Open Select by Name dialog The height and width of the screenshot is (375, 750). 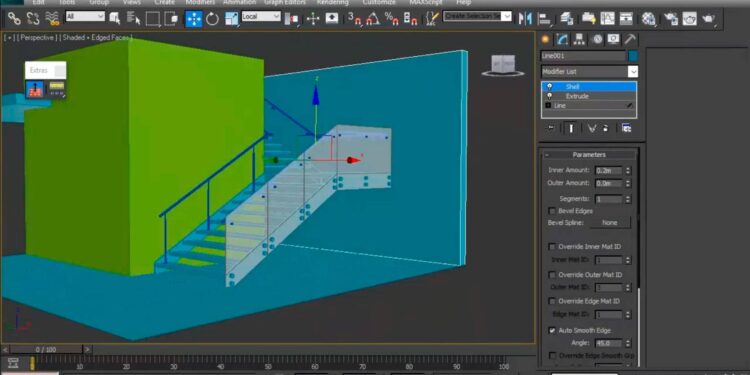(133, 18)
